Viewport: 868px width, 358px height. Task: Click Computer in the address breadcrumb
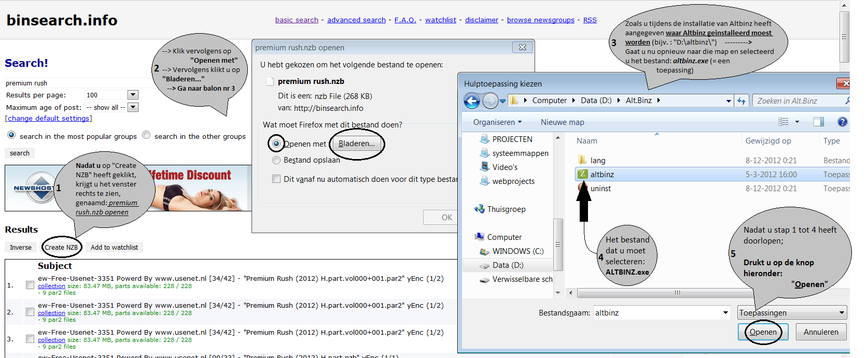[x=550, y=101]
